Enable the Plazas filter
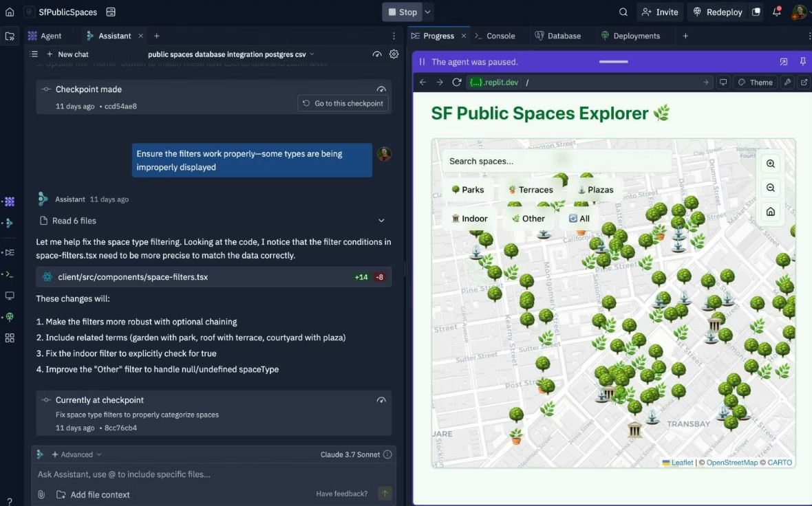 (595, 190)
